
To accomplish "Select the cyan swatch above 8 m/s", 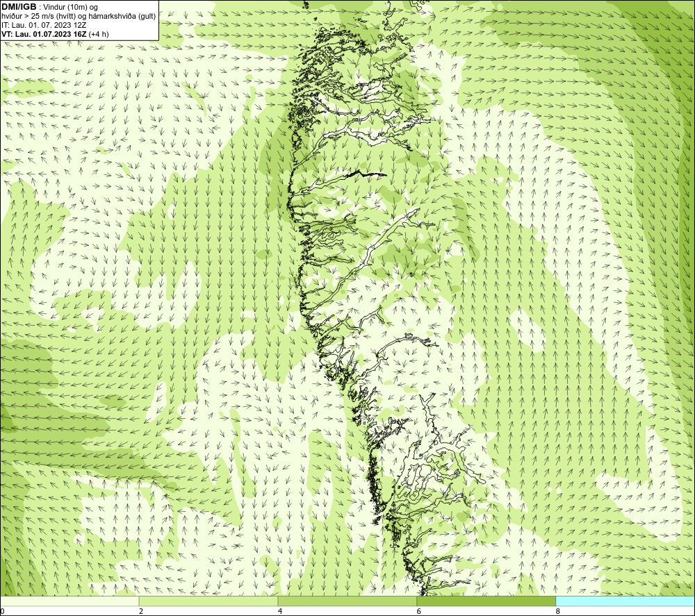I will tap(625, 601).
